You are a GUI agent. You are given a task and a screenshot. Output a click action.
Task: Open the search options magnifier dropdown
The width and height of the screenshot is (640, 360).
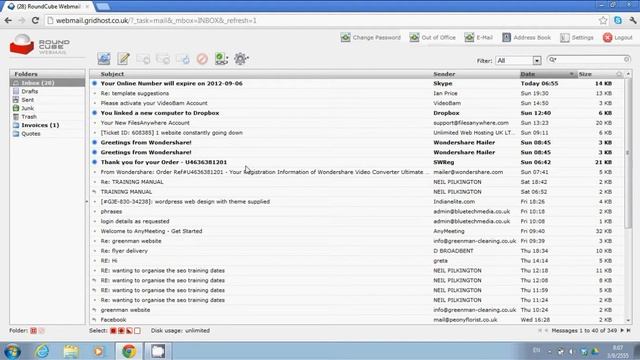click(553, 60)
